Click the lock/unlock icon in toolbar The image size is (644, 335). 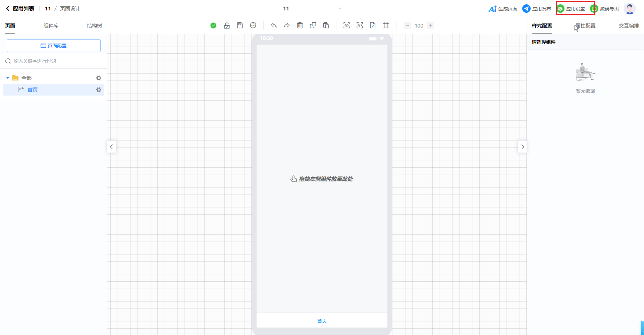(x=227, y=25)
